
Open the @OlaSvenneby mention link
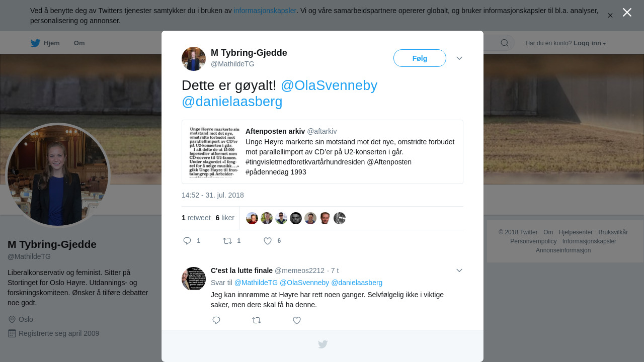coord(329,85)
